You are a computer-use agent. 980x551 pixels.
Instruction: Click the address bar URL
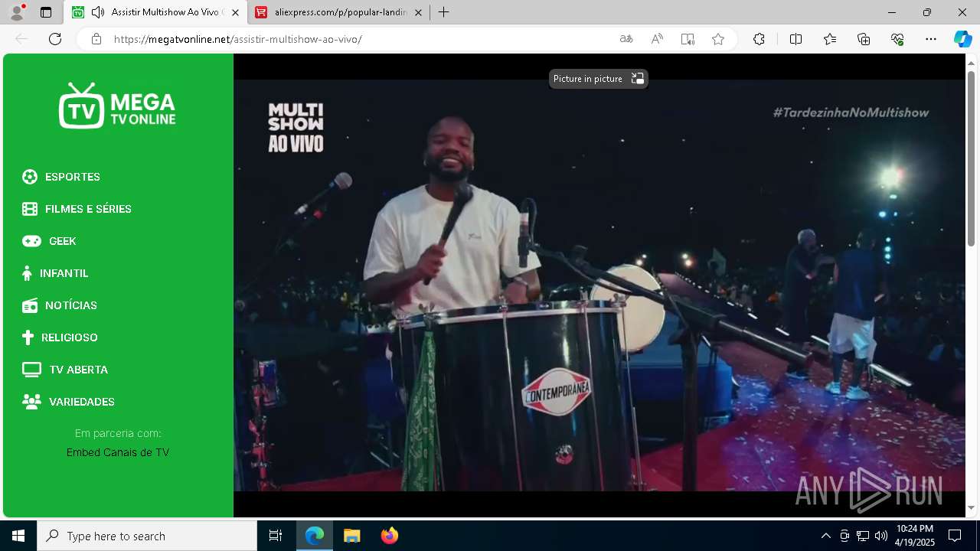click(x=238, y=39)
